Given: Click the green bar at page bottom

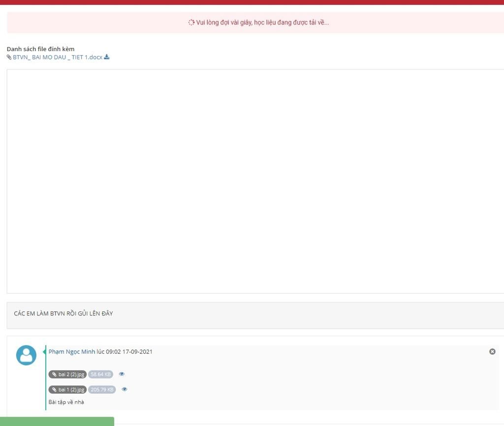Looking at the screenshot, I should 57,422.
